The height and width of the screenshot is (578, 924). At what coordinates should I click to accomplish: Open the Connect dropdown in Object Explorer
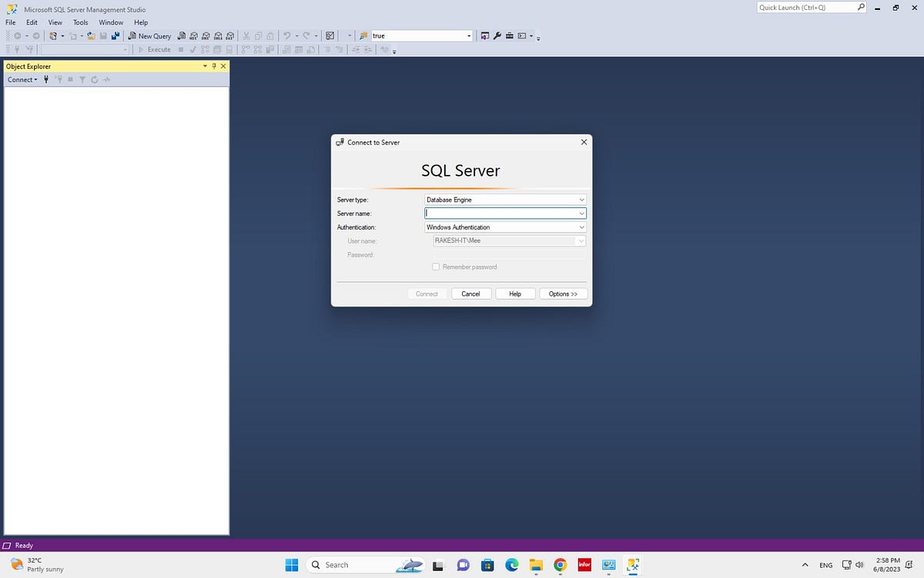click(22, 79)
